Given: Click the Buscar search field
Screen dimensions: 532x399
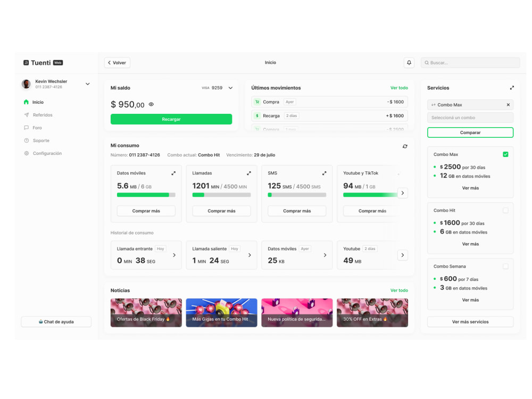Looking at the screenshot, I should coord(470,62).
